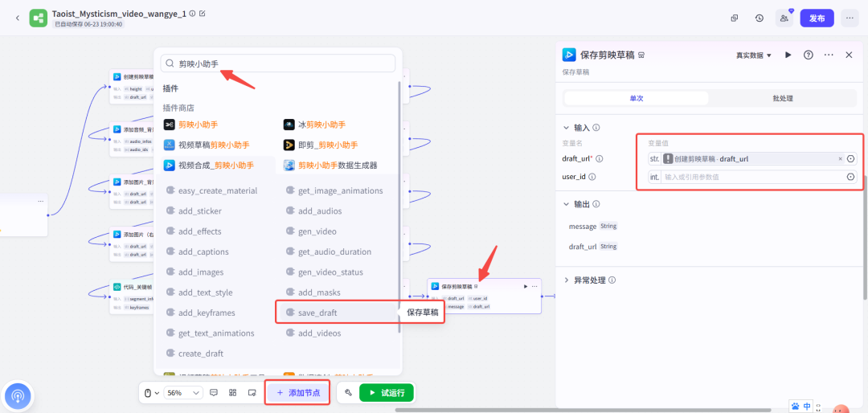Open the green workflow logo icon
This screenshot has height=413, width=868.
click(39, 18)
